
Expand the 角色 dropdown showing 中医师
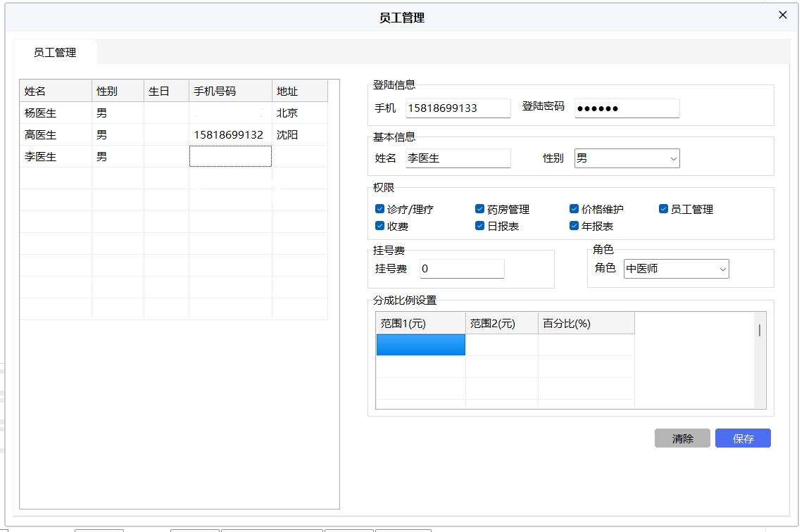676,269
